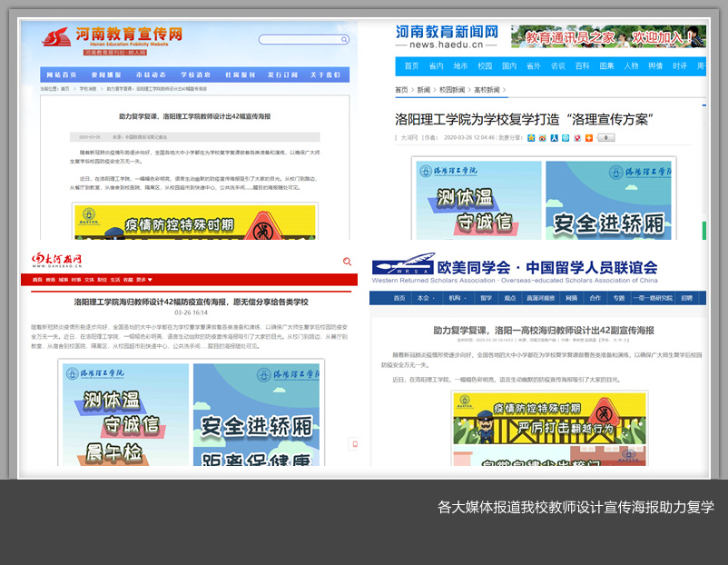Screen dimensions: 728x565
Task: Expand the 更多 menu on Dahe navigation
Action: (x=143, y=280)
